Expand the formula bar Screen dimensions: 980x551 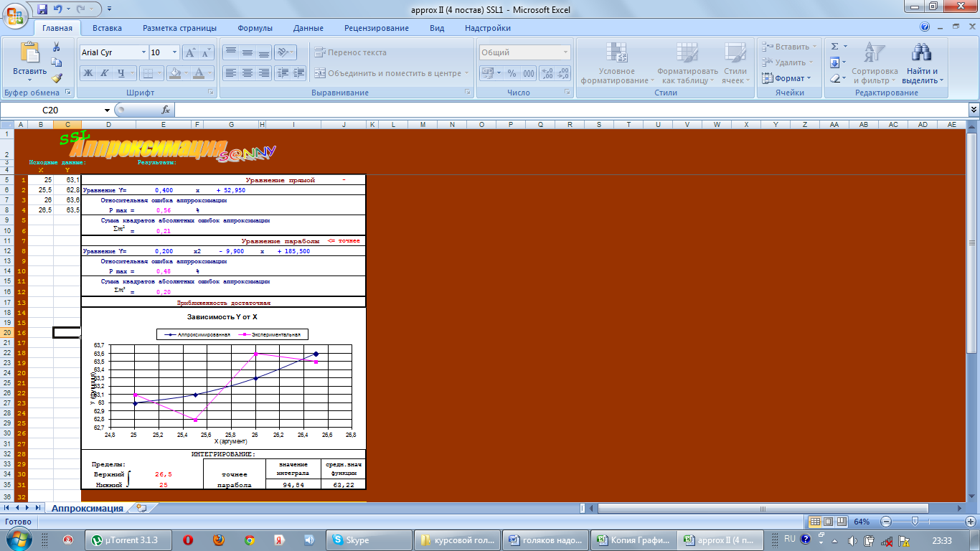[974, 110]
